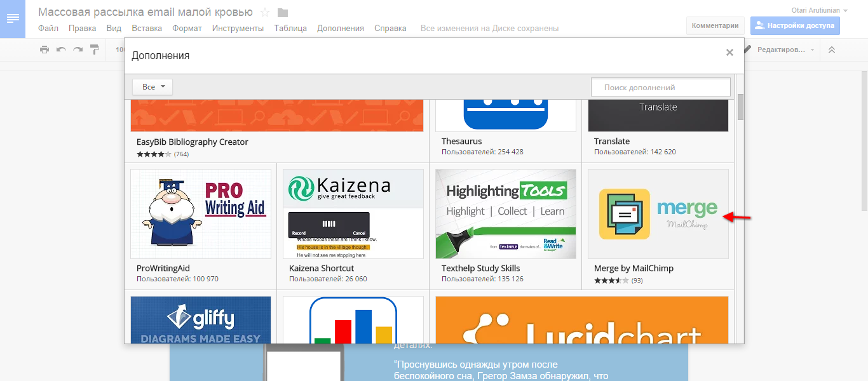
Task: Click the add-ons dialog scrollbar thumb
Action: (740, 108)
